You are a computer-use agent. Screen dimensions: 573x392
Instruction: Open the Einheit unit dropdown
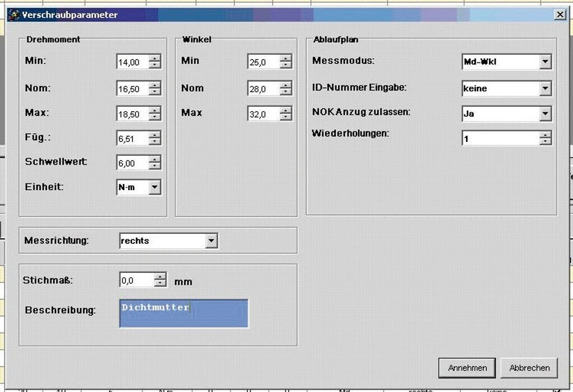(155, 188)
